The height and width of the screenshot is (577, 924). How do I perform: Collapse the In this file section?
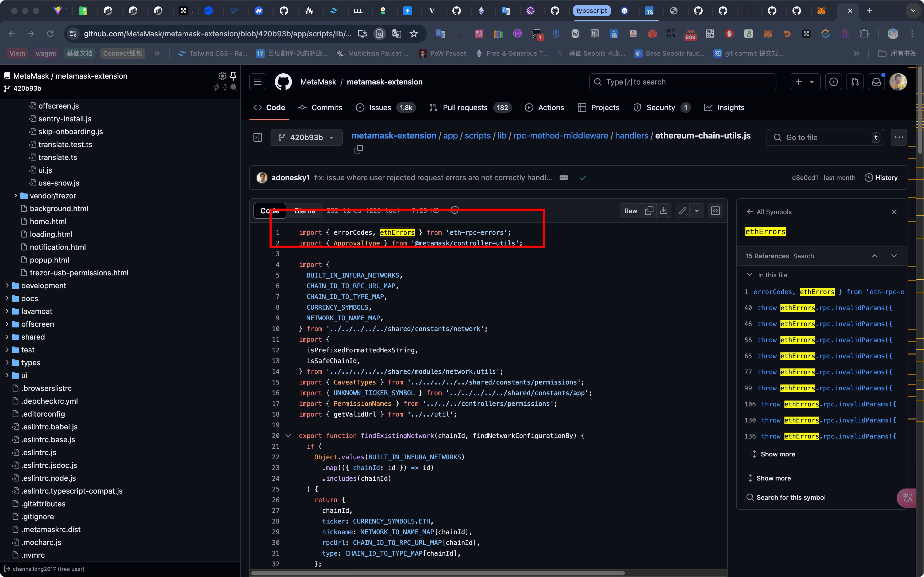[x=750, y=275]
